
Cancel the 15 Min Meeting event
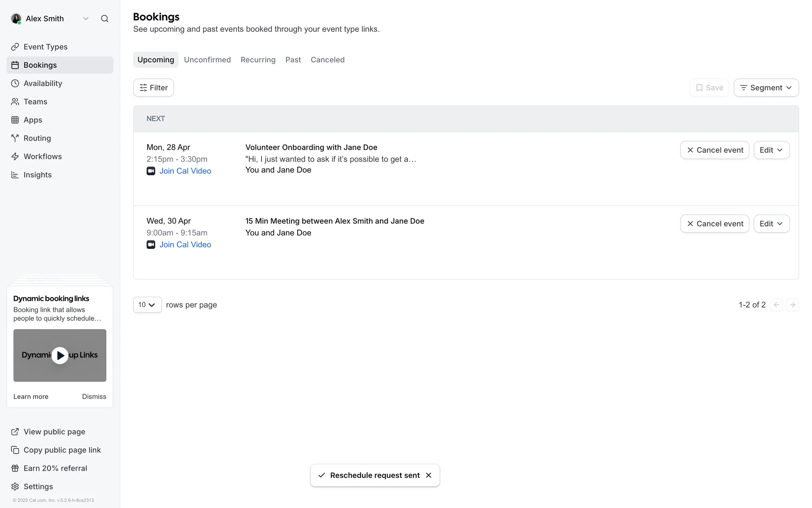point(714,224)
